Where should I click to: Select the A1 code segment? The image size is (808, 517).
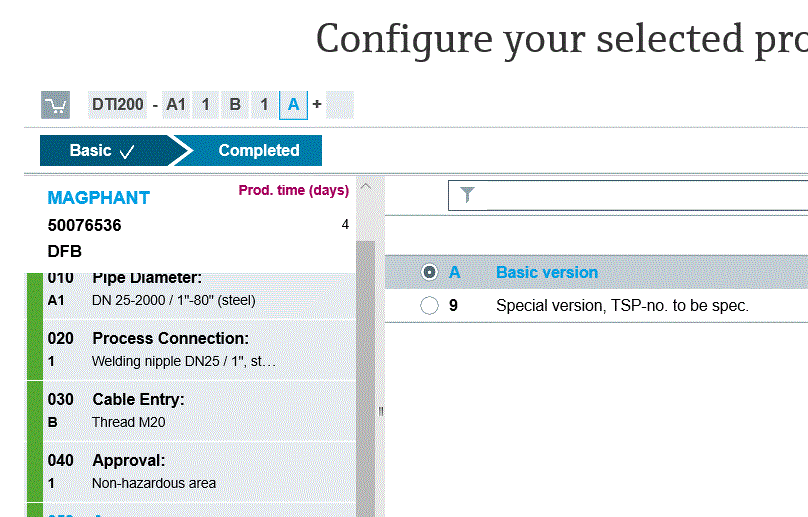(x=176, y=105)
